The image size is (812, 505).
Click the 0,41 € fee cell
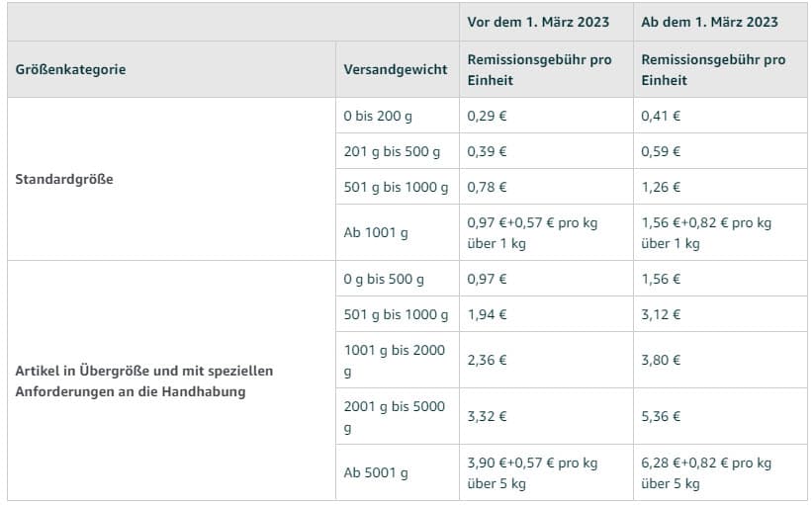[720, 116]
